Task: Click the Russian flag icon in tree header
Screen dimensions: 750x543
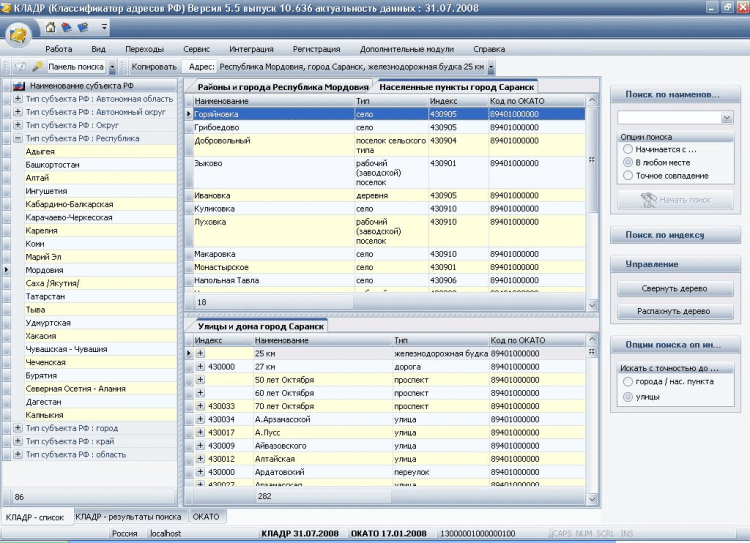Action: point(18,87)
